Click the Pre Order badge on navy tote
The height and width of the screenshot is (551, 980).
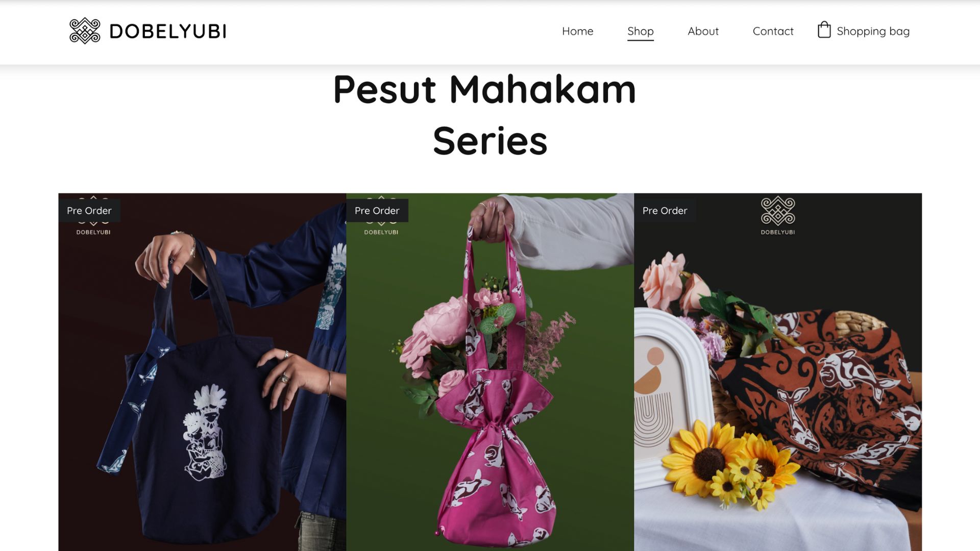tap(89, 211)
